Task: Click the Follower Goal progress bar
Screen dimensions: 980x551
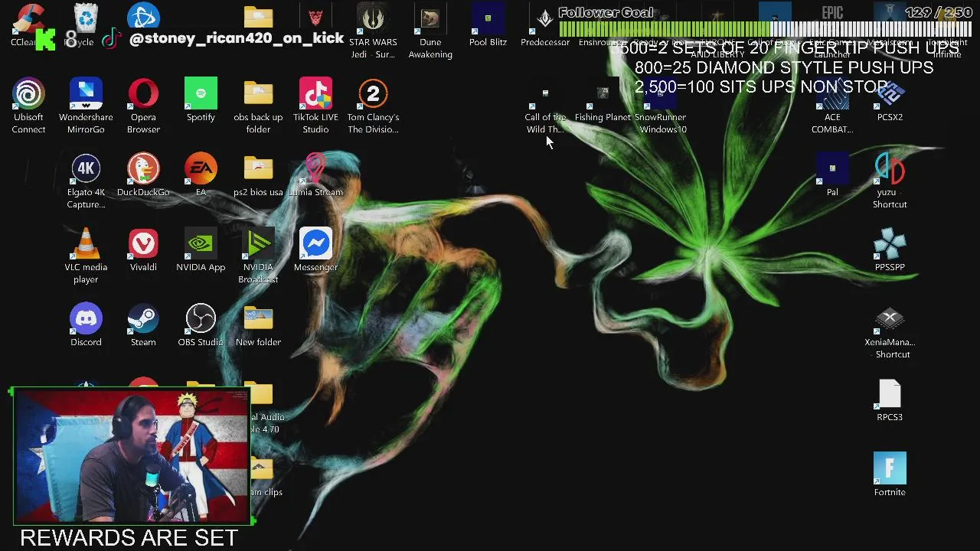Action: click(x=766, y=29)
